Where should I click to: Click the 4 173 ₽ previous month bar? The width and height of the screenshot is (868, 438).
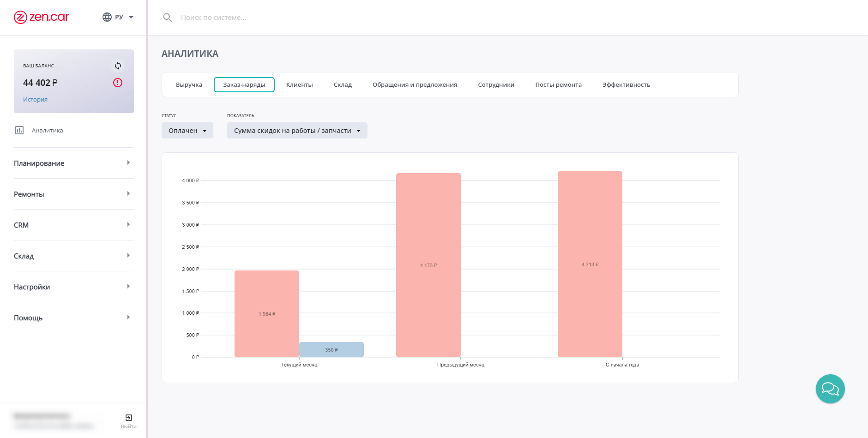point(428,265)
